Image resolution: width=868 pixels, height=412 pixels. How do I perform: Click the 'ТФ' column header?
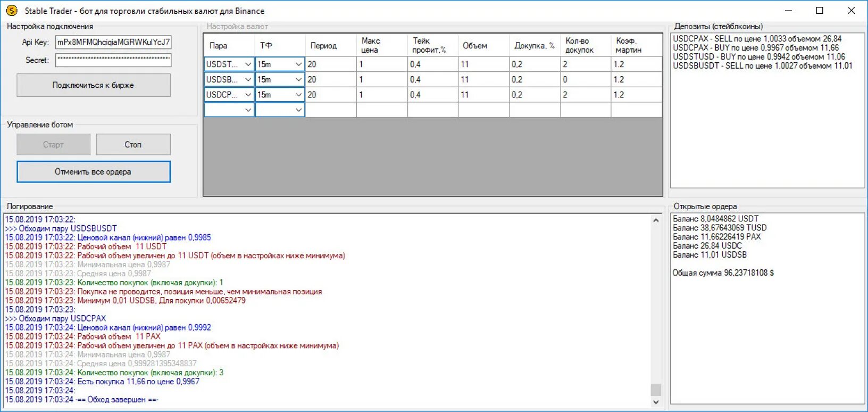(x=280, y=45)
